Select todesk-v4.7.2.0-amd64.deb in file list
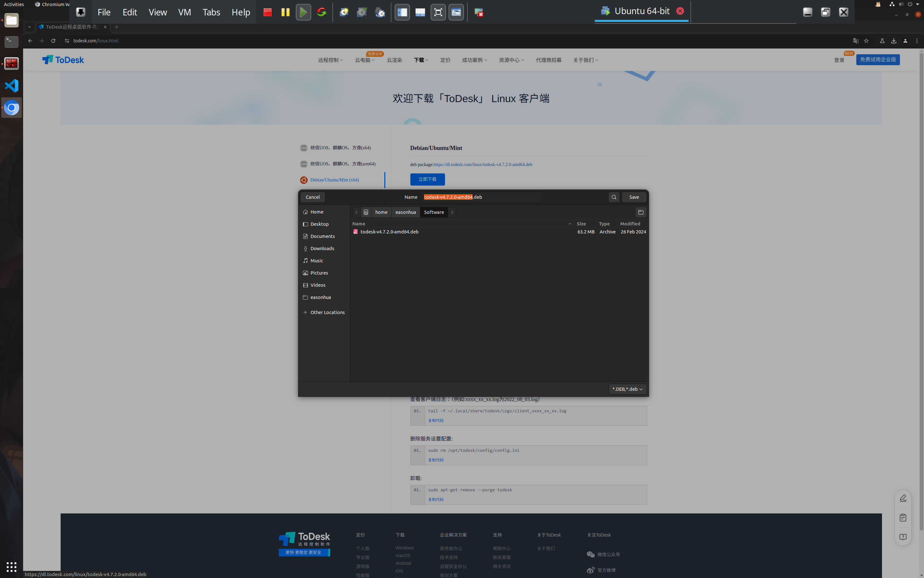This screenshot has height=578, width=924. (499, 232)
